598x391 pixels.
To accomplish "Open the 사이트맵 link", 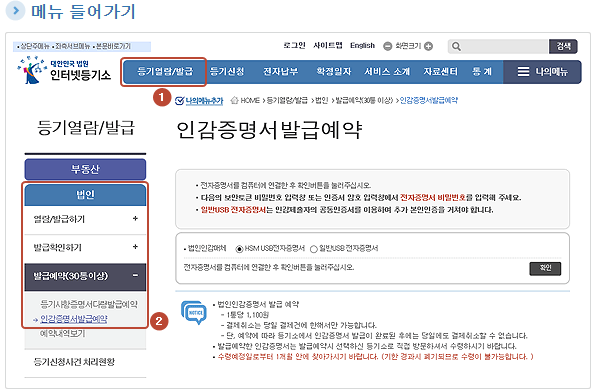I will coord(328,46).
